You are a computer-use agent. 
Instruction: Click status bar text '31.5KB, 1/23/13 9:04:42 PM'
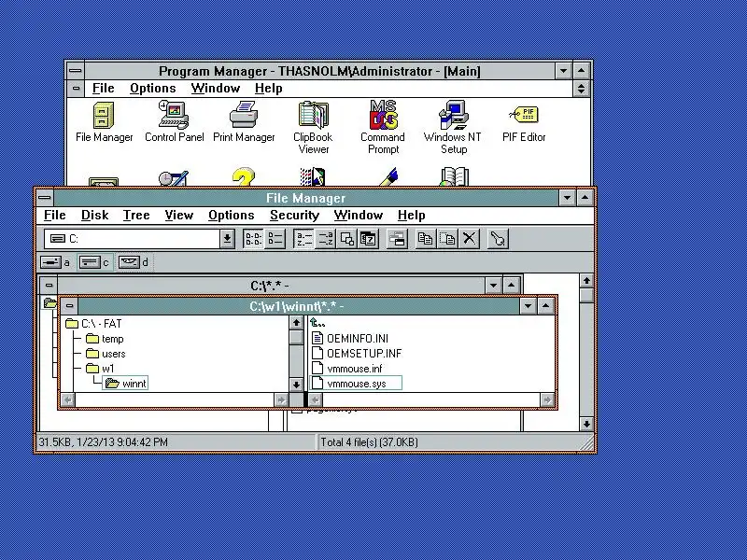tap(103, 442)
